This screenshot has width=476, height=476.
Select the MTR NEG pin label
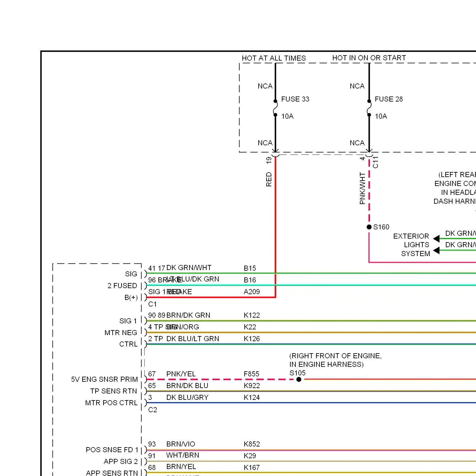click(121, 333)
